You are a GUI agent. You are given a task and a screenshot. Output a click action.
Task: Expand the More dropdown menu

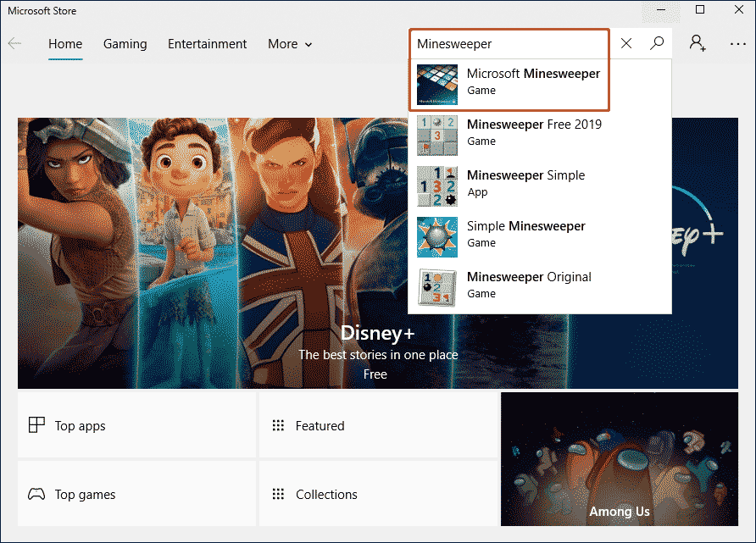[290, 44]
